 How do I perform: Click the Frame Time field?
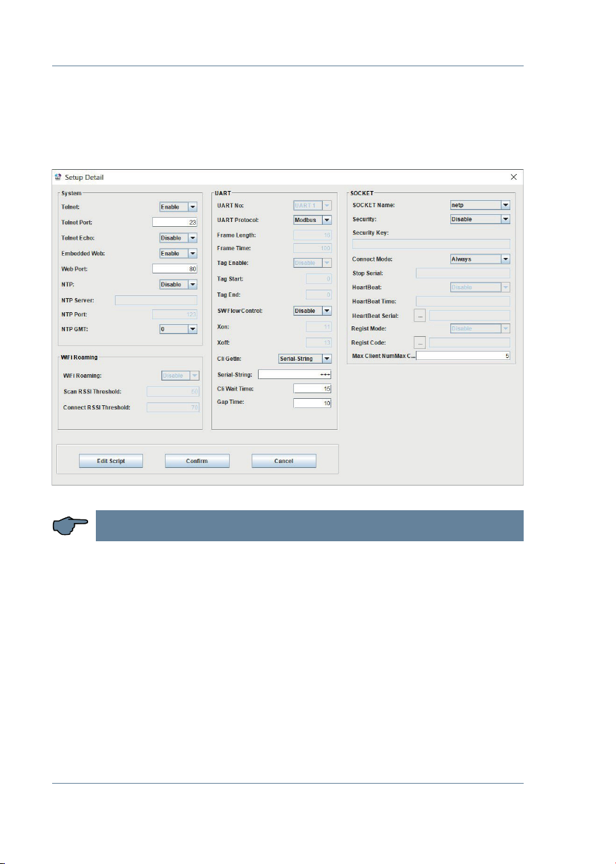[x=312, y=249]
